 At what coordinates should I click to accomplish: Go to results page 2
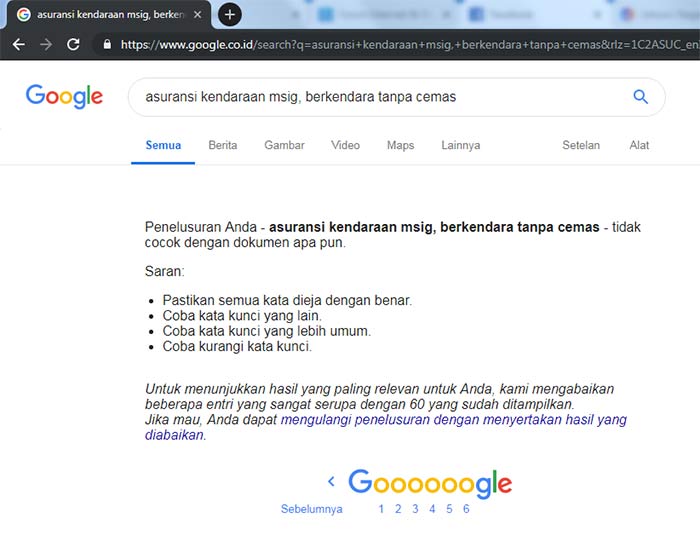click(398, 509)
